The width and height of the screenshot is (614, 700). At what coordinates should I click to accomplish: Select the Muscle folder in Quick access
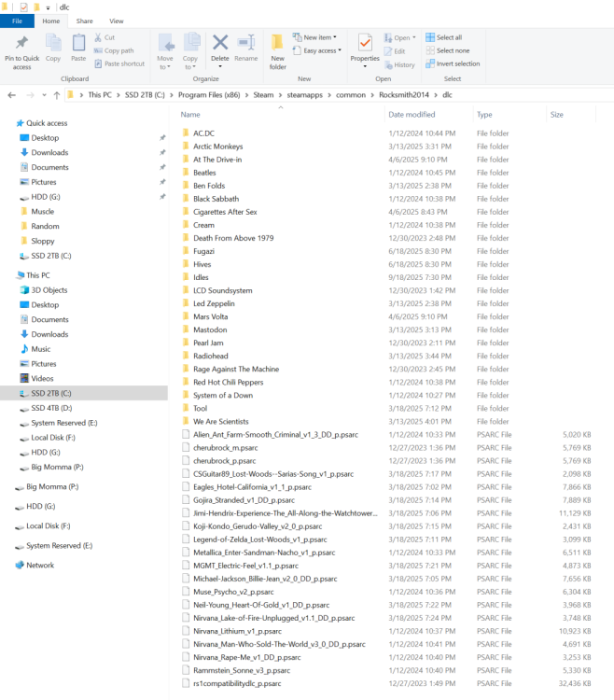tap(42, 212)
